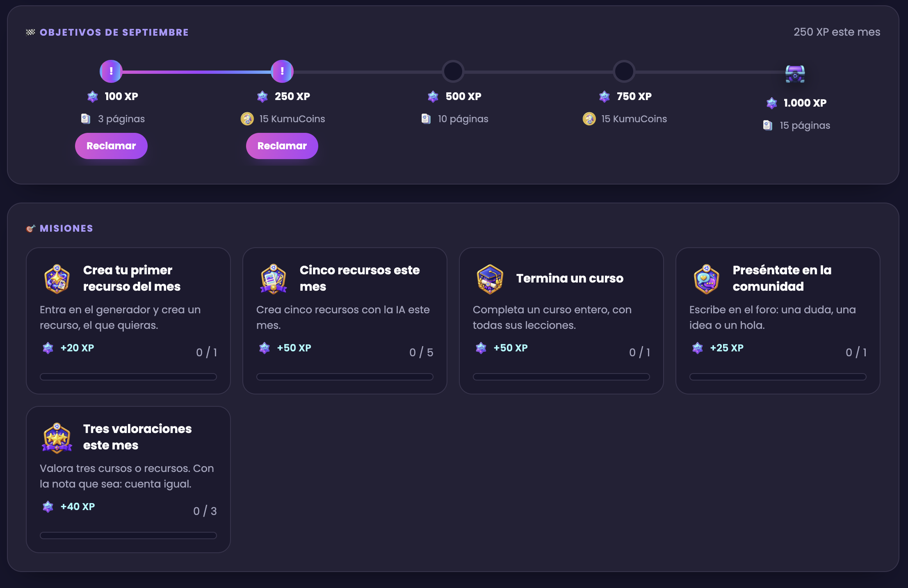Click the XP star icon beside 500 XP

(433, 97)
